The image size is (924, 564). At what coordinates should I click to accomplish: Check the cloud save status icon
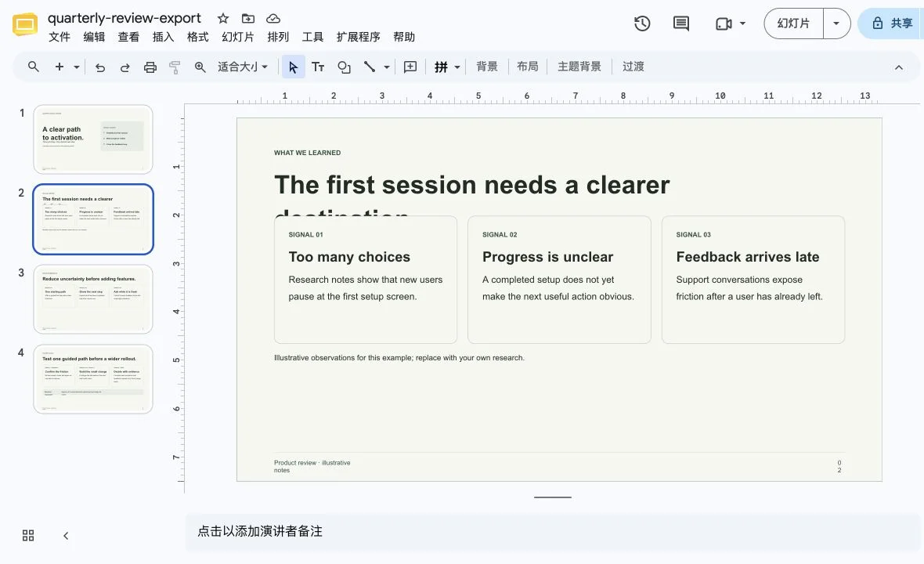273,18
